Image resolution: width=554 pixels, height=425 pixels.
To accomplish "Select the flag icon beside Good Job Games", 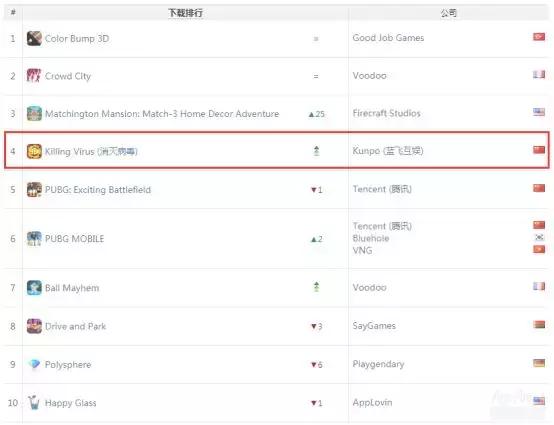I will (539, 37).
